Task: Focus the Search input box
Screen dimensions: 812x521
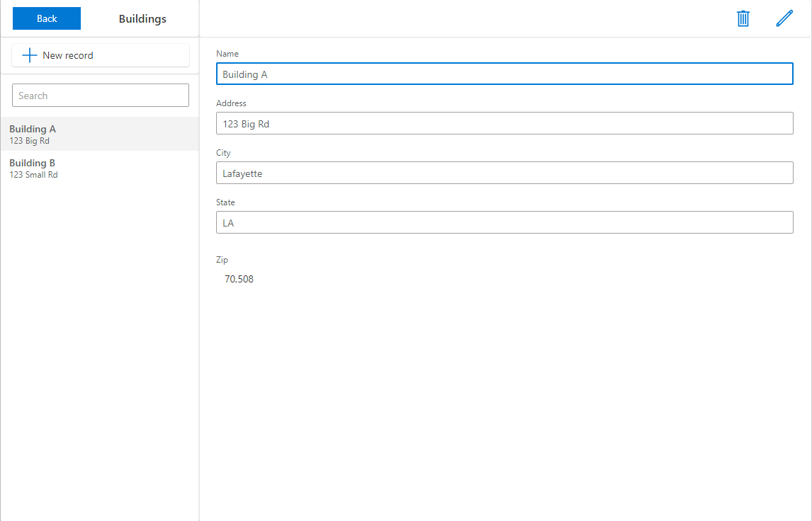Action: click(x=101, y=95)
